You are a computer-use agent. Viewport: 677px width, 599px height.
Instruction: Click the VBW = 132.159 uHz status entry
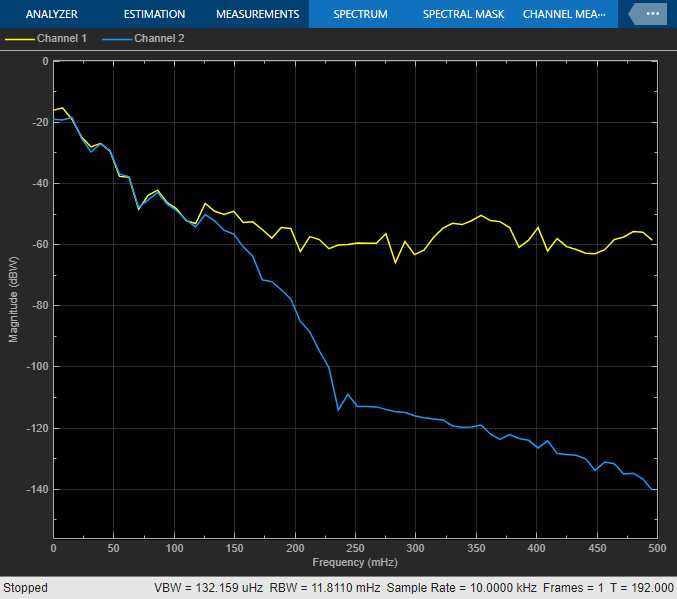click(209, 588)
